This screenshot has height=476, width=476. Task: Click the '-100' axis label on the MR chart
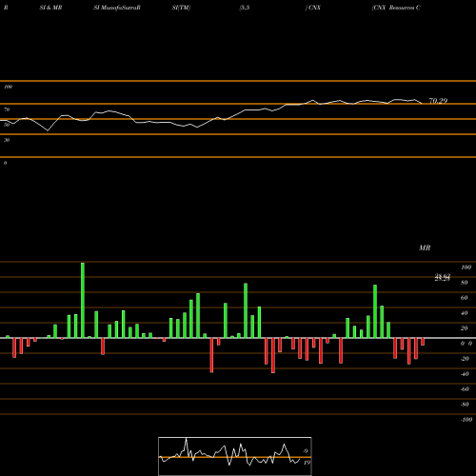pos(466,420)
